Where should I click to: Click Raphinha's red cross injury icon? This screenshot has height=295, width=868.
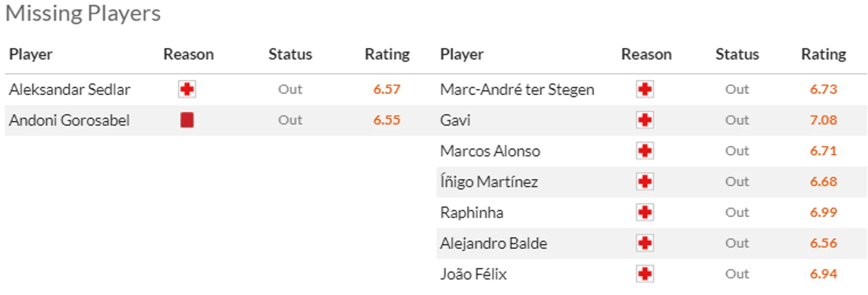point(645,212)
